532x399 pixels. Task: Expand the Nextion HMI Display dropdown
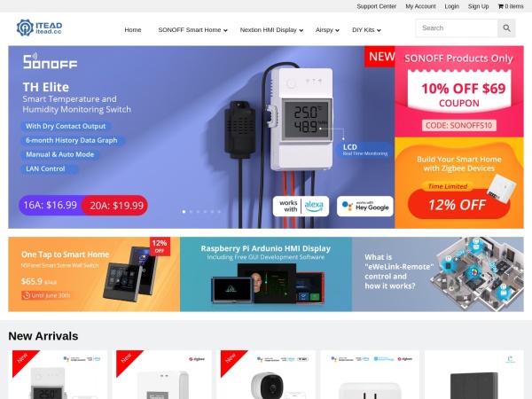(x=271, y=30)
